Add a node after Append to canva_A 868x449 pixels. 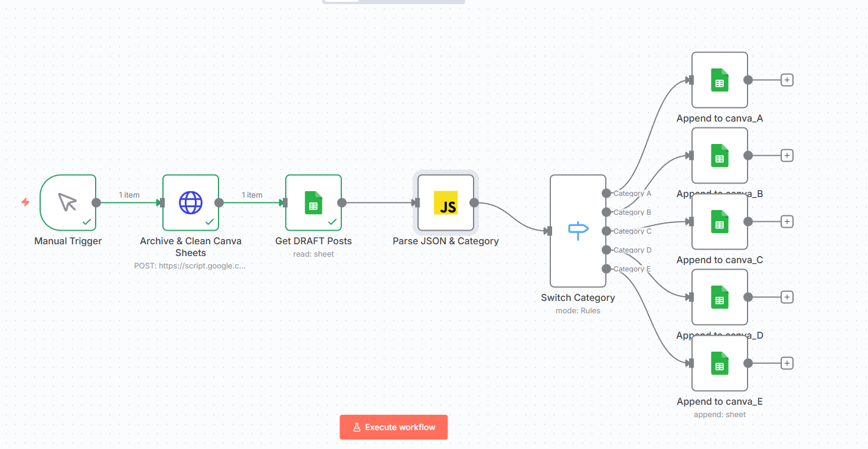(x=787, y=80)
